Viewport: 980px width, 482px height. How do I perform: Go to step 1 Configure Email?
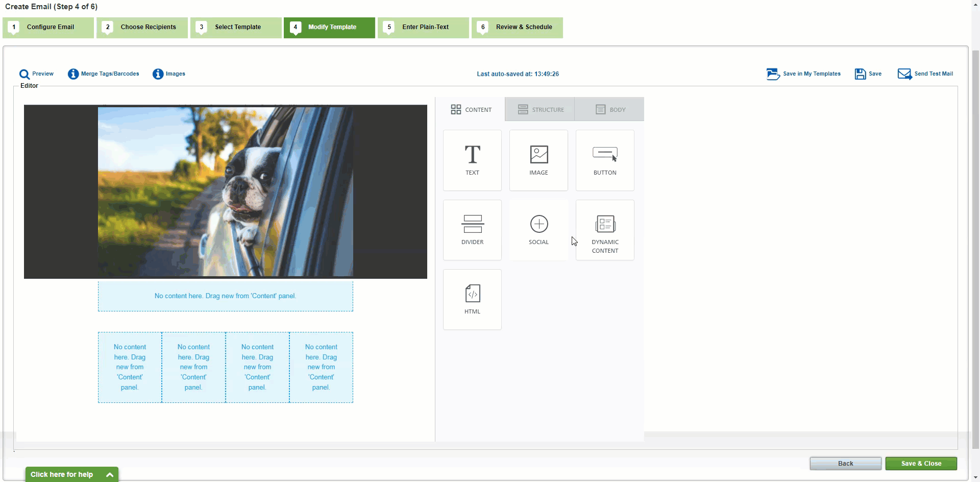click(48, 28)
